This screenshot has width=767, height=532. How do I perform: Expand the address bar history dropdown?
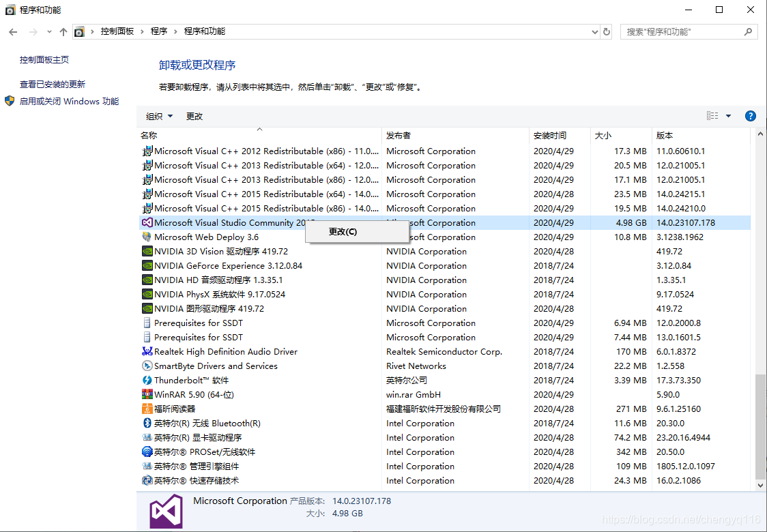click(x=594, y=31)
